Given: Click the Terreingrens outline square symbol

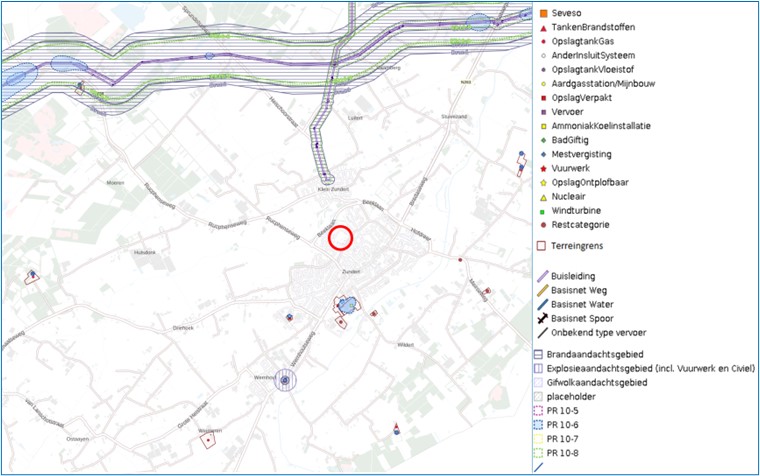Looking at the screenshot, I should [541, 246].
